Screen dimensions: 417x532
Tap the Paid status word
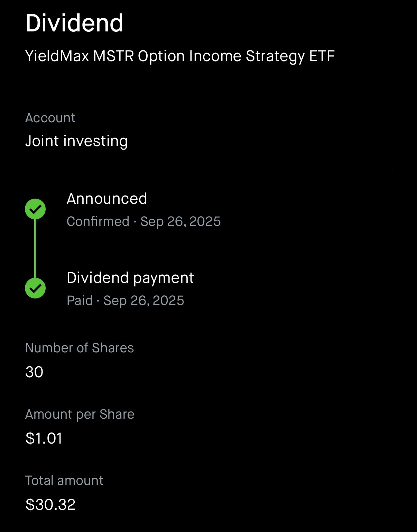point(80,301)
